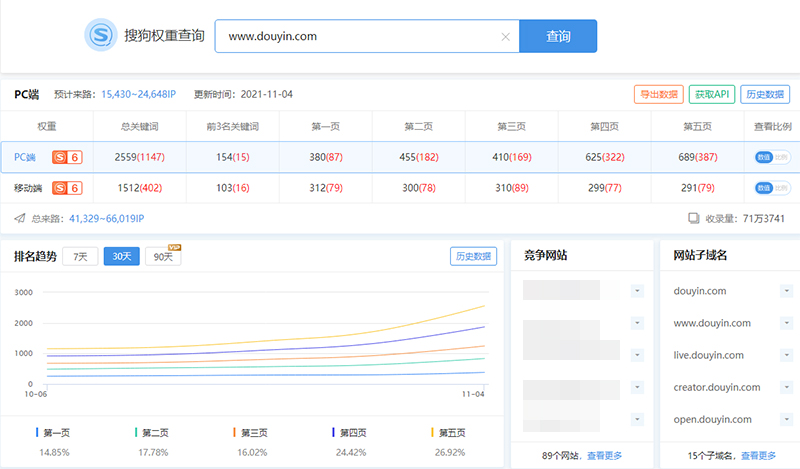
Task: Expand dropdown for third competitor site
Action: [x=637, y=355]
